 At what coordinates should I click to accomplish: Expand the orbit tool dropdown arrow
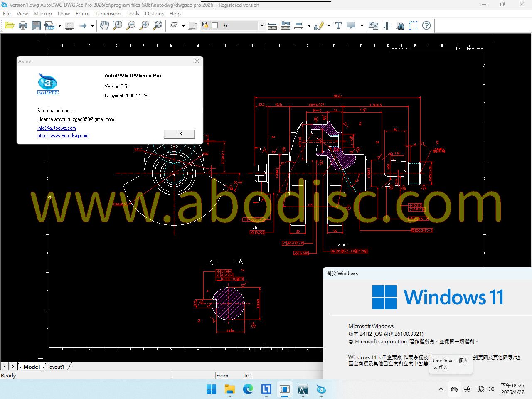pyautogui.click(x=183, y=26)
